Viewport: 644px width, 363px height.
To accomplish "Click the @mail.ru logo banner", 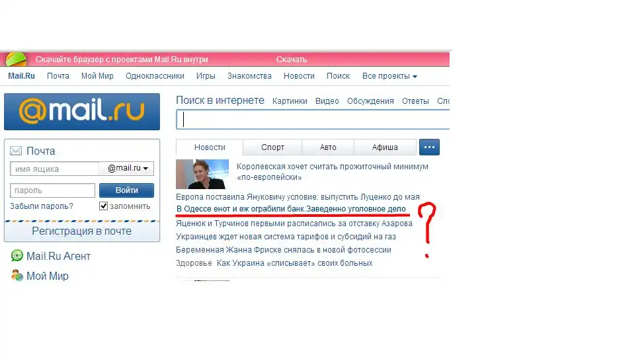I will (82, 112).
